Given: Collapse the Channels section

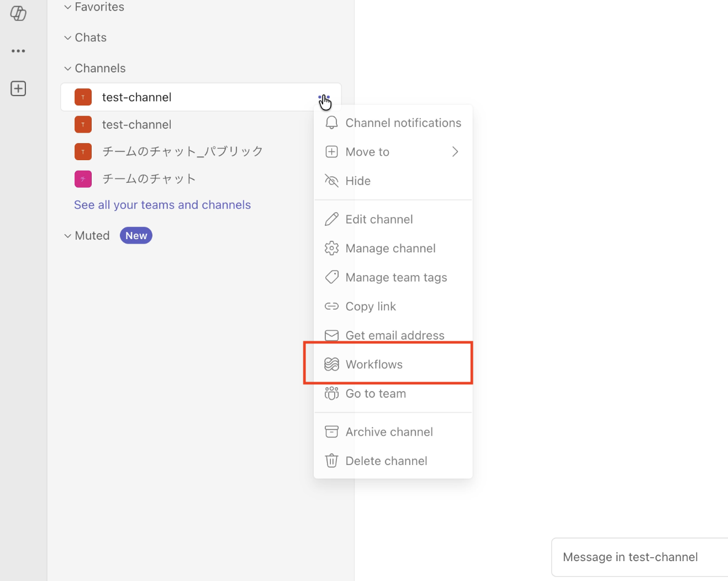Looking at the screenshot, I should click(67, 68).
